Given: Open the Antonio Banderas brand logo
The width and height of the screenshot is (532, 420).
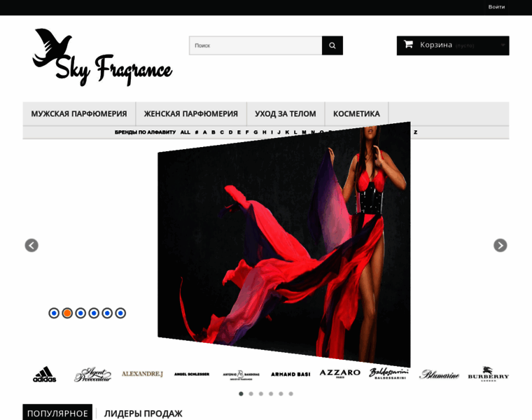Looking at the screenshot, I should tap(241, 375).
